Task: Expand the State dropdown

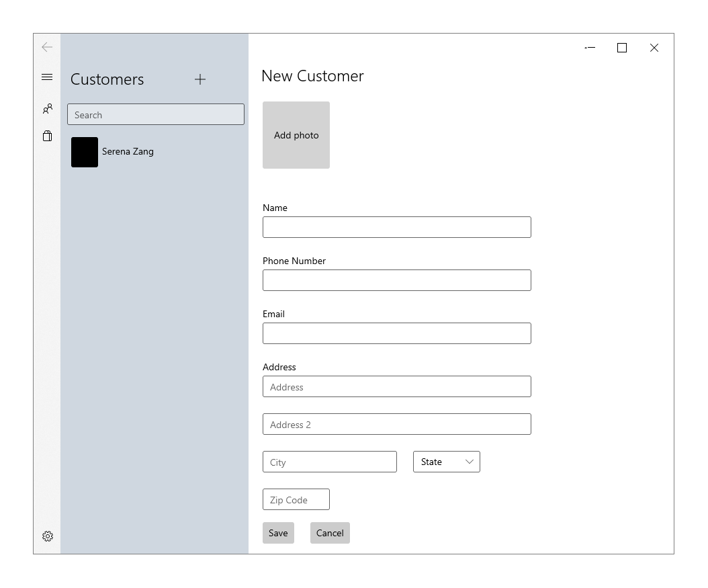Action: click(x=446, y=462)
